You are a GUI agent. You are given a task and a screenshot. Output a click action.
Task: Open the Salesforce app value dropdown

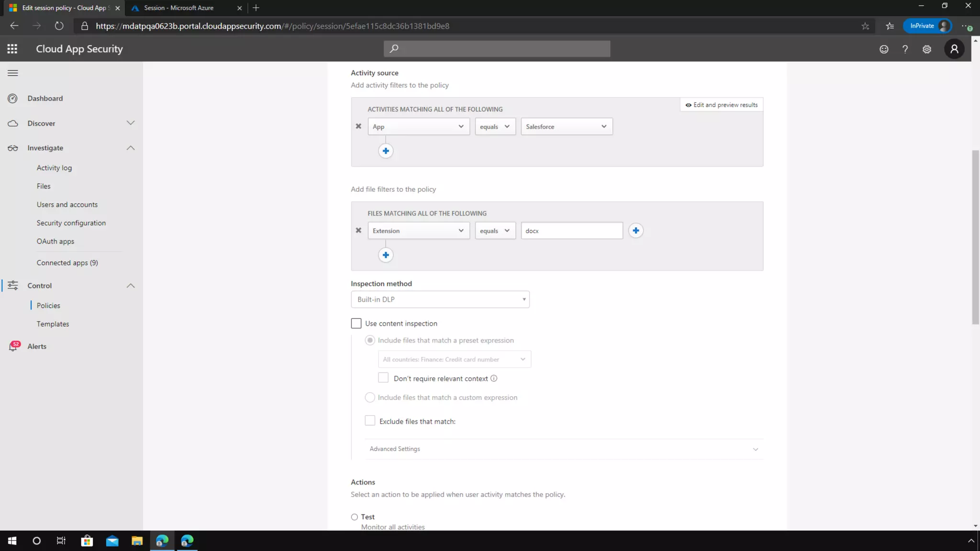[566, 127]
